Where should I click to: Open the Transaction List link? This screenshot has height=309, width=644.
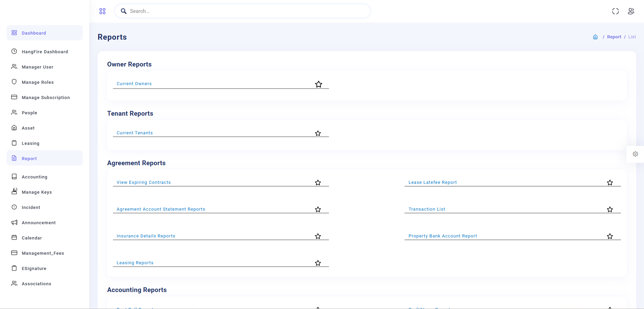pos(427,209)
